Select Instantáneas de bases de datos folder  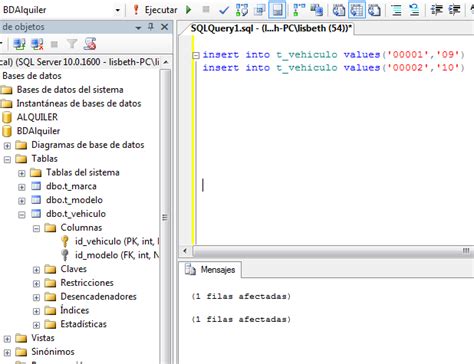coord(79,103)
